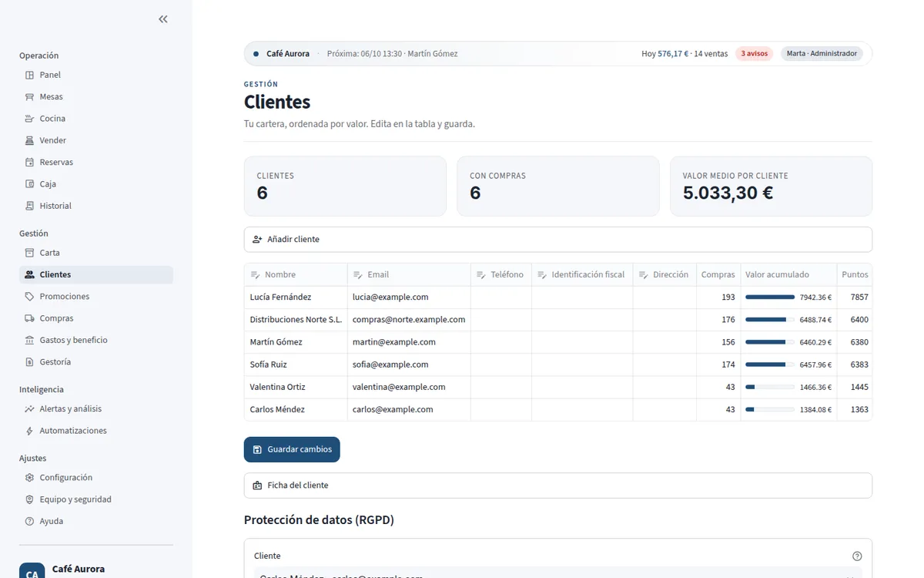Open the Cliente dropdown under Protección de datos

[x=558, y=573]
